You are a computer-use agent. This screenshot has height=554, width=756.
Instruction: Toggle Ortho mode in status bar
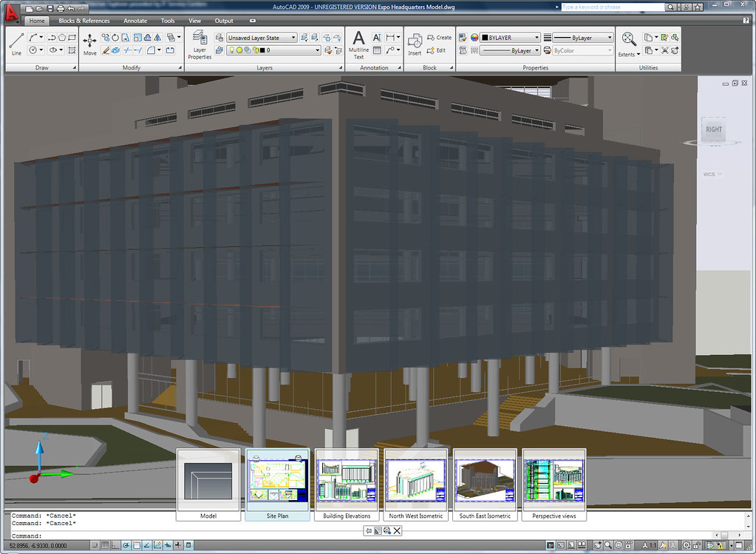pos(115,546)
